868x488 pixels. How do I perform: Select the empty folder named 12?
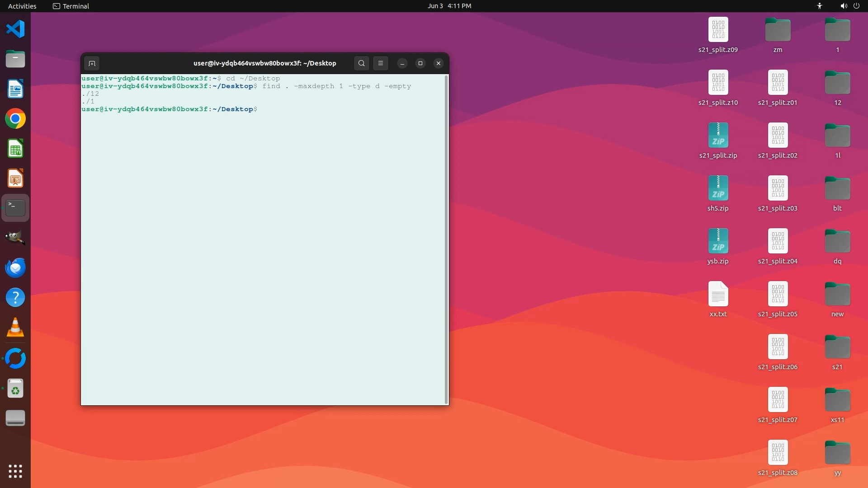(837, 83)
